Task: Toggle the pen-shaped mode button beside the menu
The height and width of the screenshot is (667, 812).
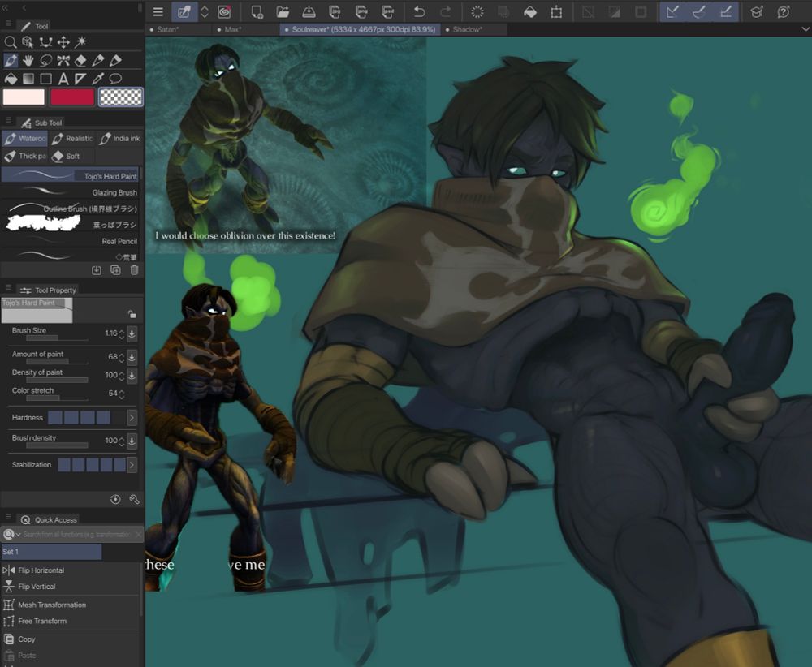Action: click(x=184, y=12)
